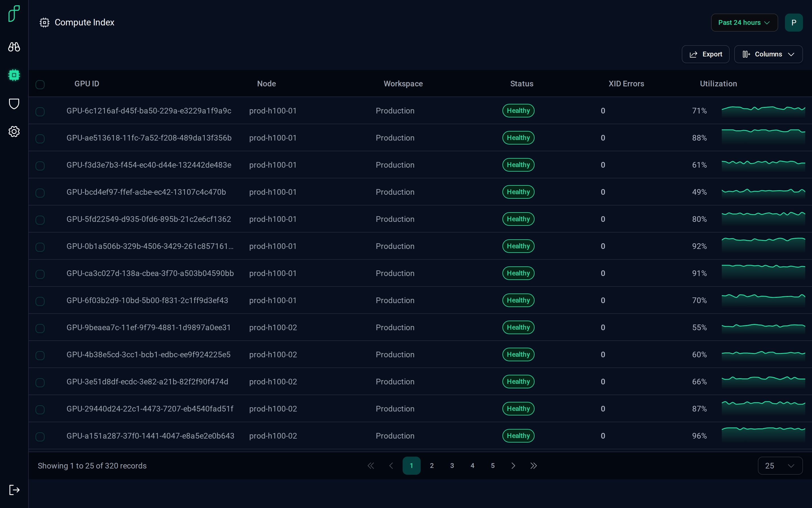
Task: Go to previous page arrow
Action: pyautogui.click(x=391, y=466)
